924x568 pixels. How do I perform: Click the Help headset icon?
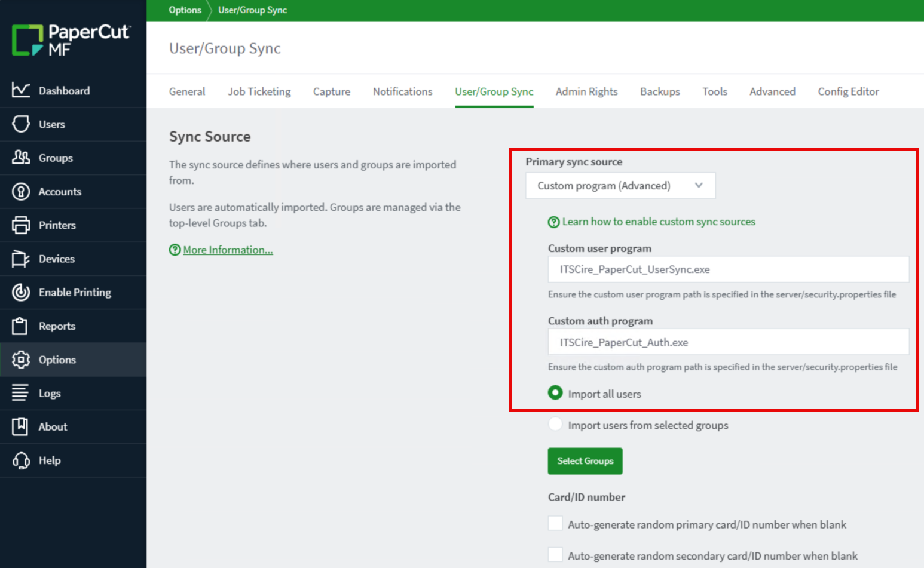(21, 460)
